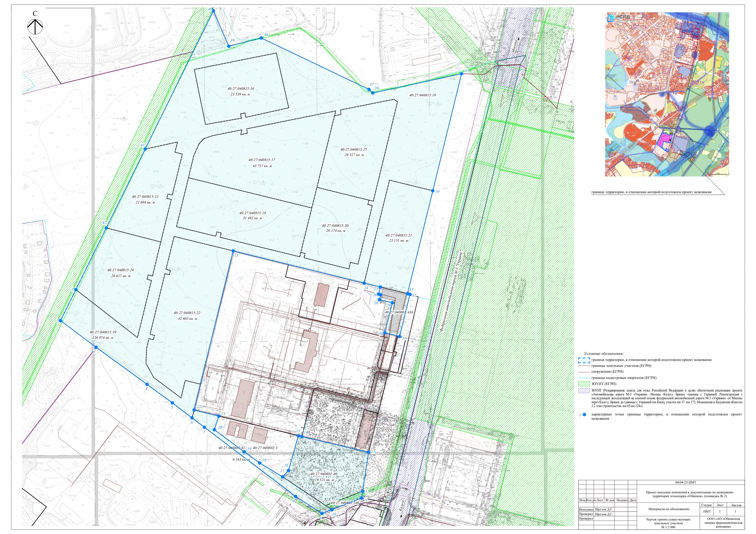Image resolution: width=756 pixels, height=534 pixels.
Task: Open the overview inset map thumbnail
Action: pyautogui.click(x=667, y=94)
